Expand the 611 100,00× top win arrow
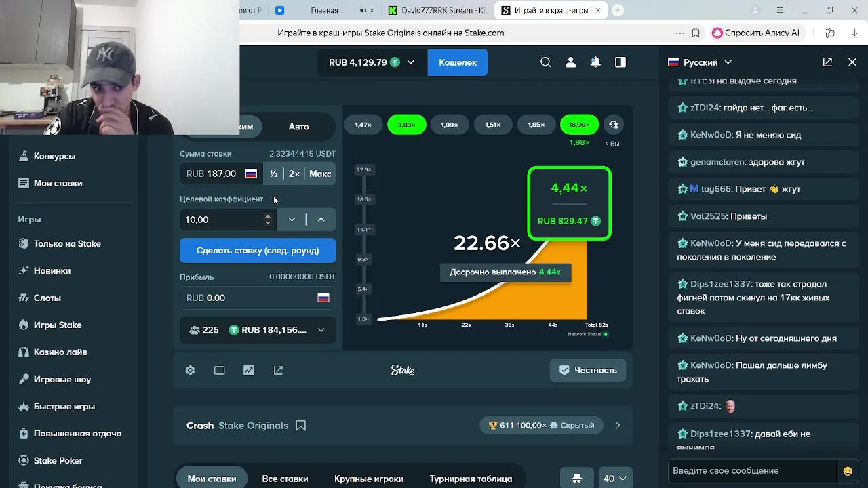The width and height of the screenshot is (868, 488). tap(618, 426)
